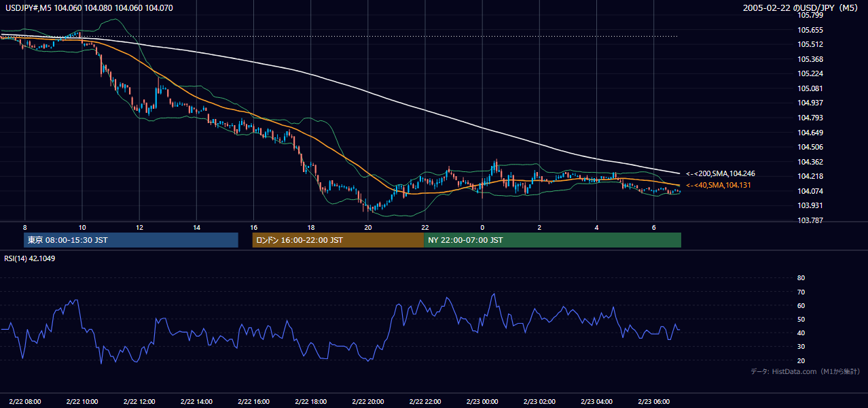Click the RSI(14) 42.1049 indicator label
Viewport: 868px width, 408px height.
tap(29, 258)
